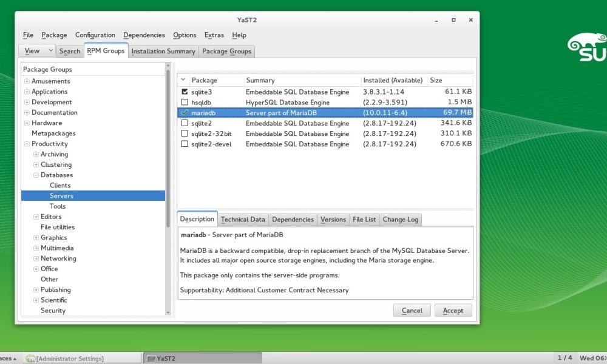Click the YaST2 taskbar item
607x364 pixels.
203,358
